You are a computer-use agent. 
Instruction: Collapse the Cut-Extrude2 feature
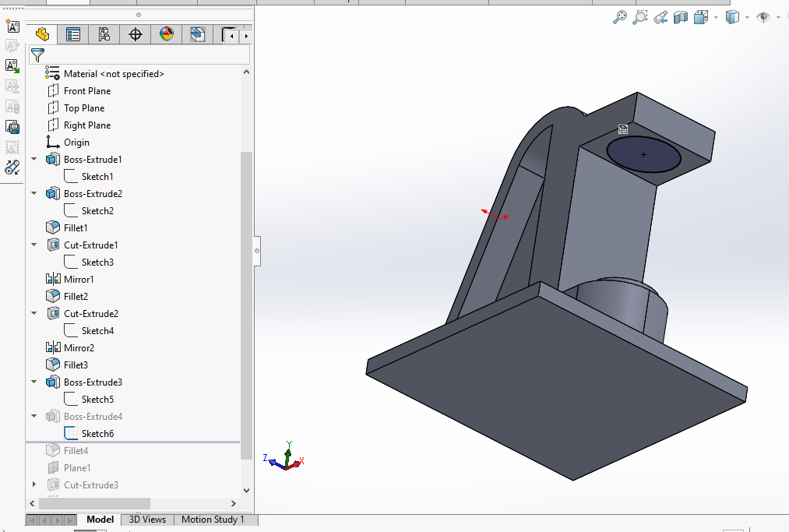click(x=33, y=314)
